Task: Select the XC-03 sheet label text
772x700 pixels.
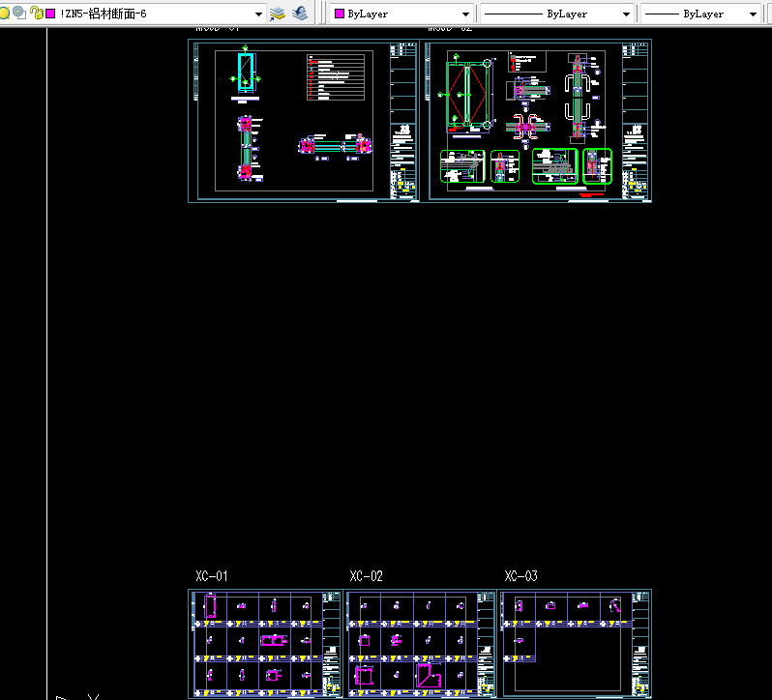Action: pyautogui.click(x=520, y=576)
